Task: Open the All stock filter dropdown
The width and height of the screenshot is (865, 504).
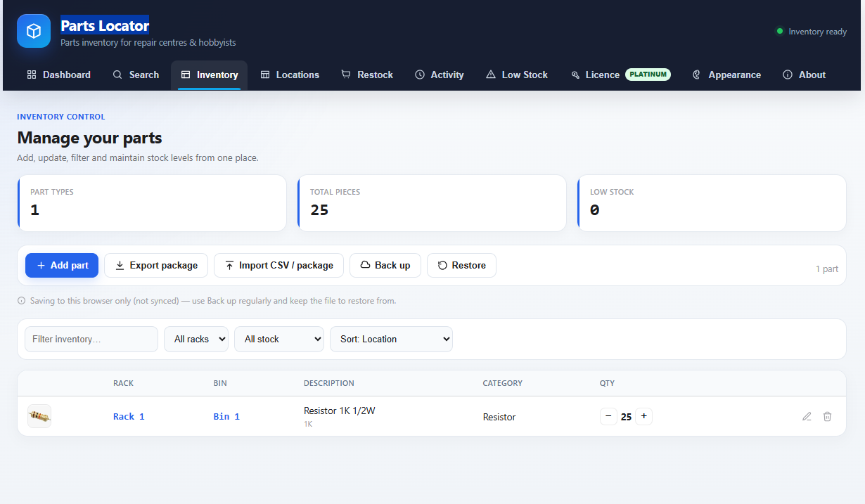Action: [279, 339]
